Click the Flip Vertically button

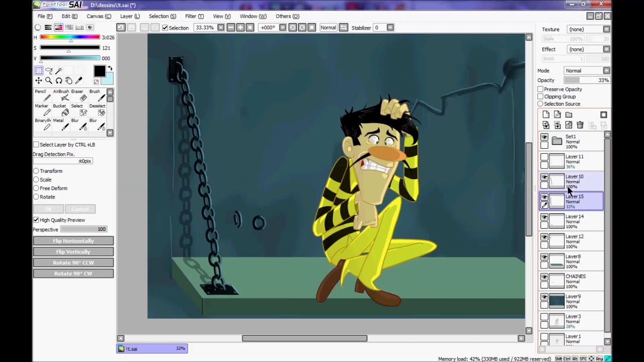[73, 252]
